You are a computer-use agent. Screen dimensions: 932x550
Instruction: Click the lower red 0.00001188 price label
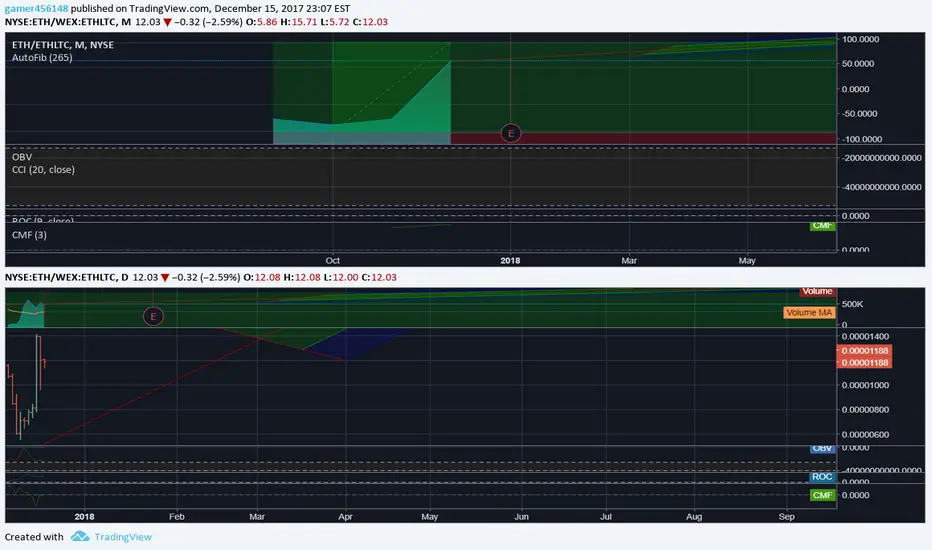864,363
